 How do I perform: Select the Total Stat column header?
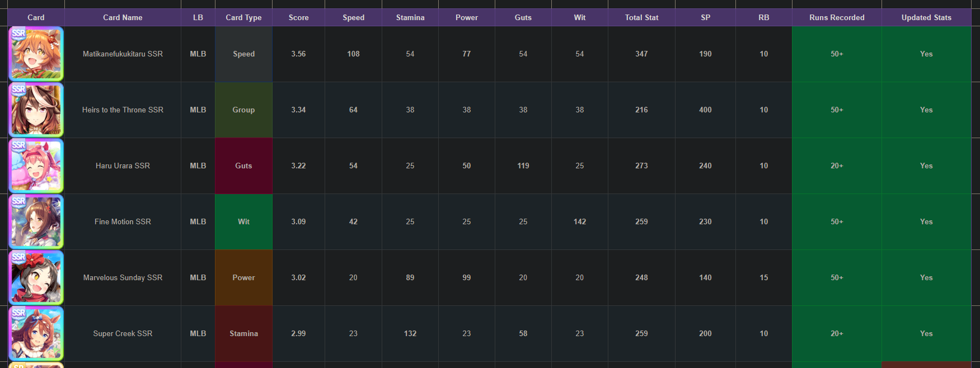click(641, 17)
